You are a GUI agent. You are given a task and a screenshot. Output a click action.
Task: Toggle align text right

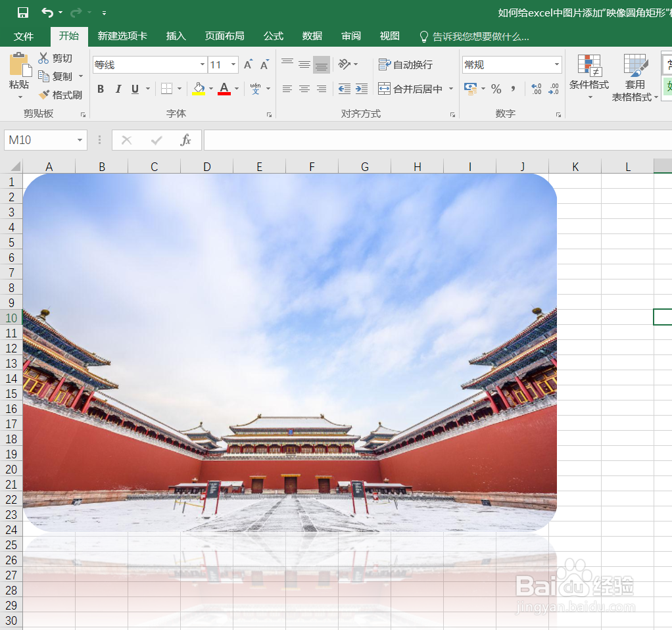322,89
